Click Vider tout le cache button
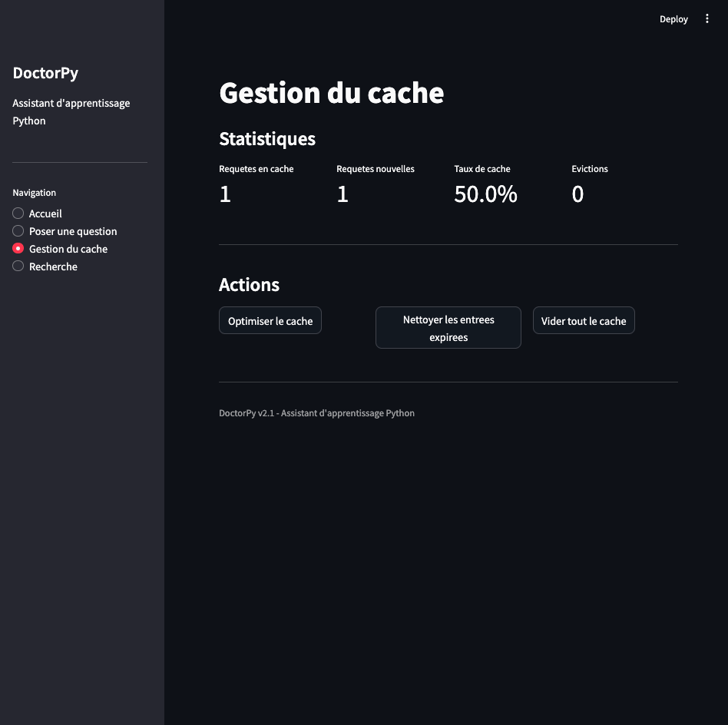This screenshot has width=728, height=725. [x=584, y=320]
